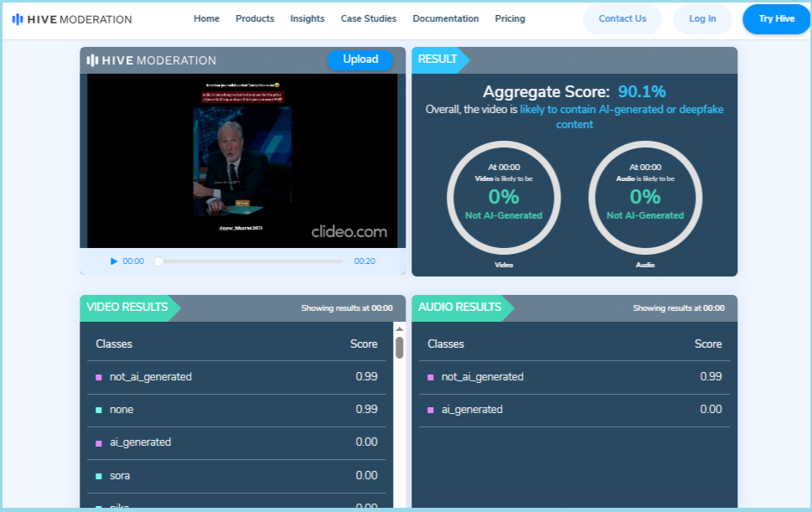This screenshot has width=812, height=512.
Task: Click the Audio 0% Not AI-Generated circle
Action: pos(645,198)
